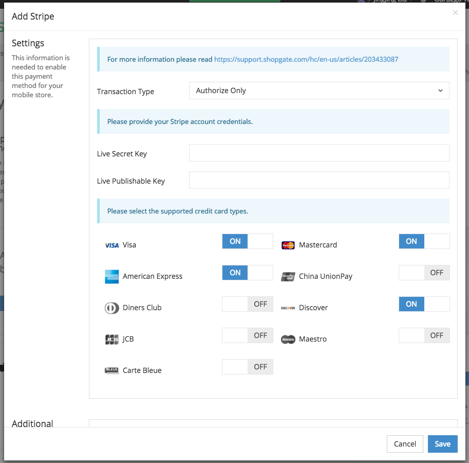The image size is (469, 463).
Task: Click the Discover logo icon
Action: click(288, 308)
